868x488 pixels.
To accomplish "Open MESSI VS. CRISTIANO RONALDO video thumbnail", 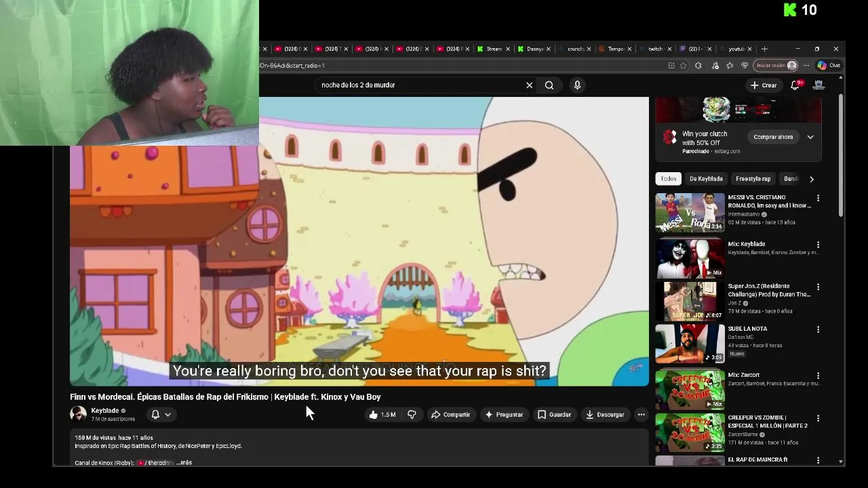I will coord(690,212).
